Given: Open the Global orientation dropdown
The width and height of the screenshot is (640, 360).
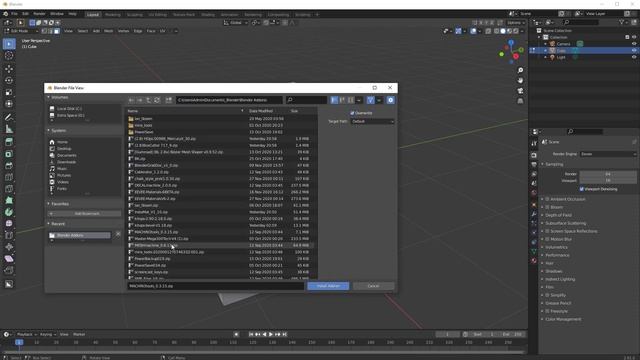Looking at the screenshot, I should (x=236, y=23).
